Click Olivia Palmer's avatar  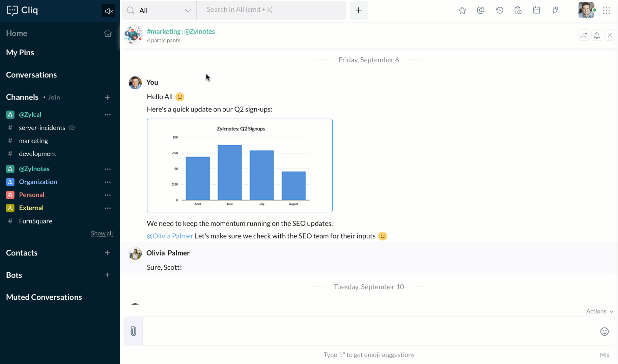[x=135, y=253]
